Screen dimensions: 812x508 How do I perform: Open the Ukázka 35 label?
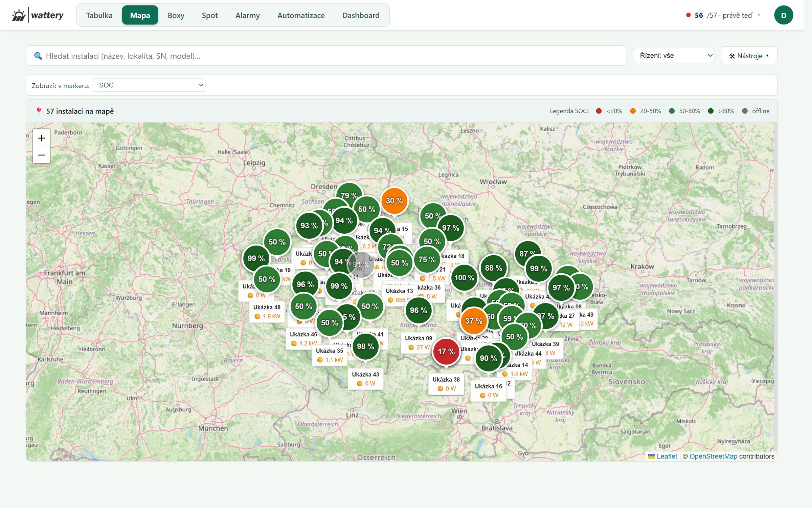(x=330, y=355)
